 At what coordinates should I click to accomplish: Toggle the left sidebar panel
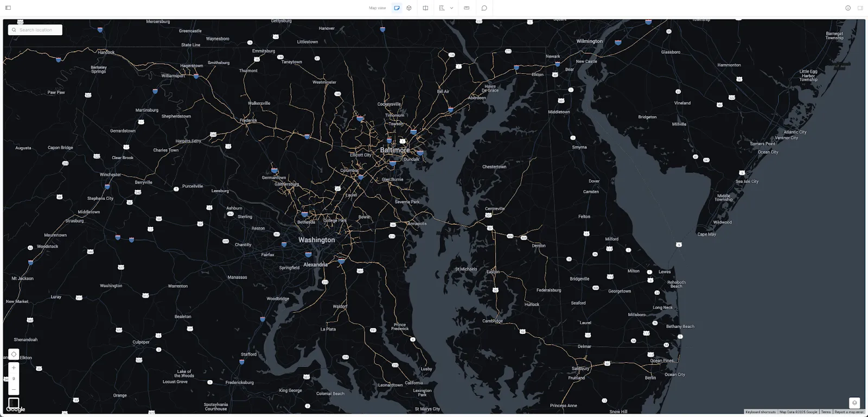coord(8,8)
